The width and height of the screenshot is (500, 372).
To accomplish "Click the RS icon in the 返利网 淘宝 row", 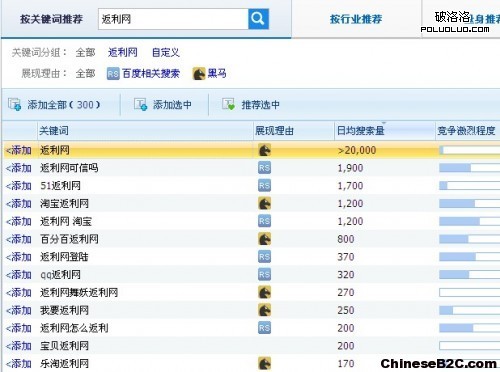I will 264,221.
